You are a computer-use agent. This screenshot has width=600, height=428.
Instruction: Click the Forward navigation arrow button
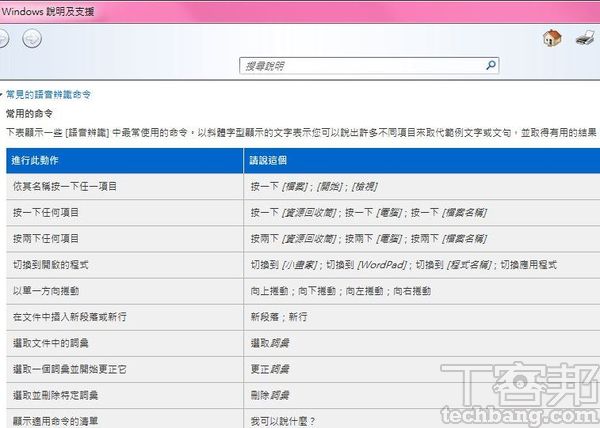click(32, 39)
